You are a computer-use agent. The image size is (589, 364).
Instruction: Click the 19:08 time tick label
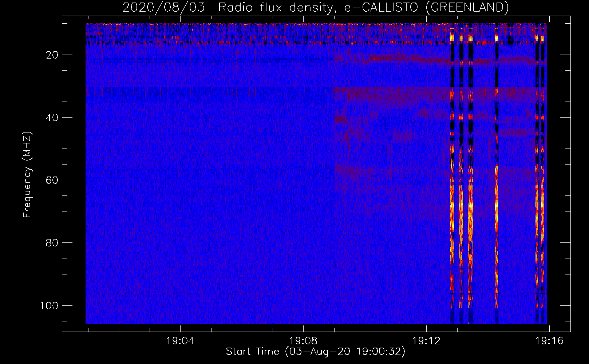(x=303, y=341)
